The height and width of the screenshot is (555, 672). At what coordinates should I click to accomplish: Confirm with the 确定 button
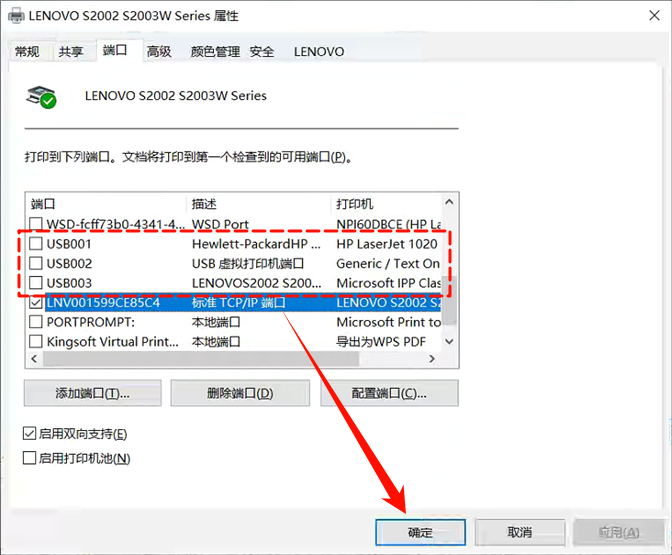click(x=420, y=532)
